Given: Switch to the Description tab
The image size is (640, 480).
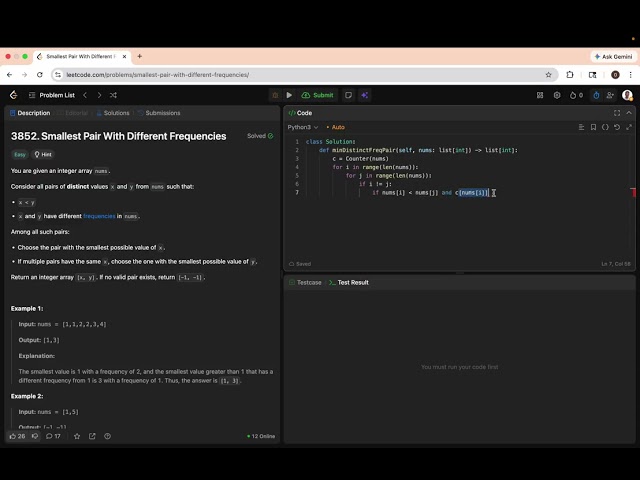Looking at the screenshot, I should coord(30,113).
